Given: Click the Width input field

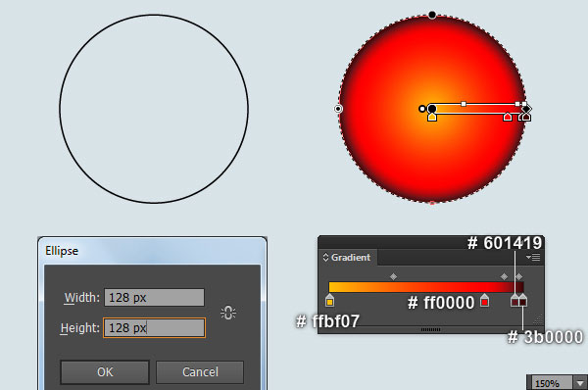Looking at the screenshot, I should pos(154,297).
